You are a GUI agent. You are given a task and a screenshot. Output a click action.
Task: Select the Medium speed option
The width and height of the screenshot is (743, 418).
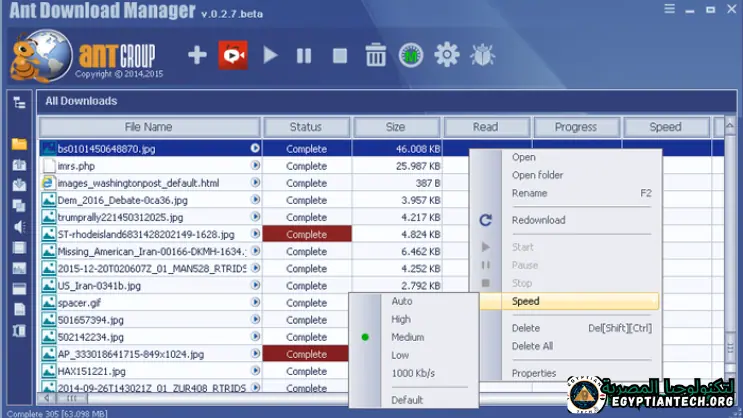pos(408,337)
